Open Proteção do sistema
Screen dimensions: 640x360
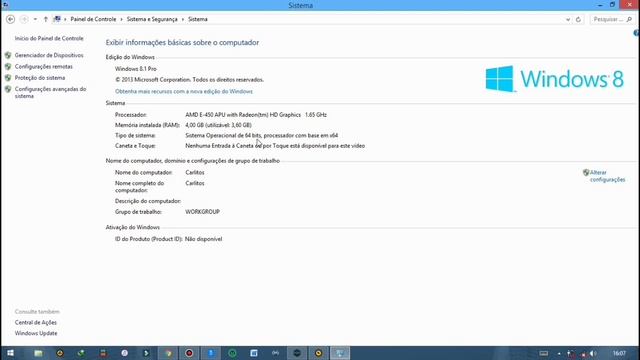[x=40, y=78]
